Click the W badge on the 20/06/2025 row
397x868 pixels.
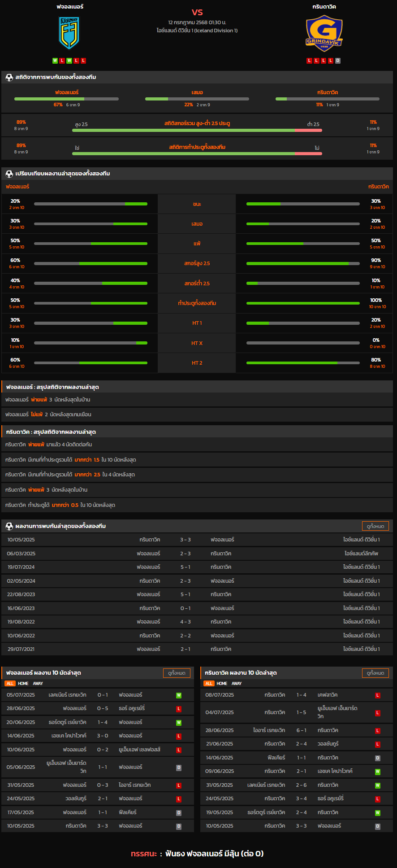[x=179, y=723]
